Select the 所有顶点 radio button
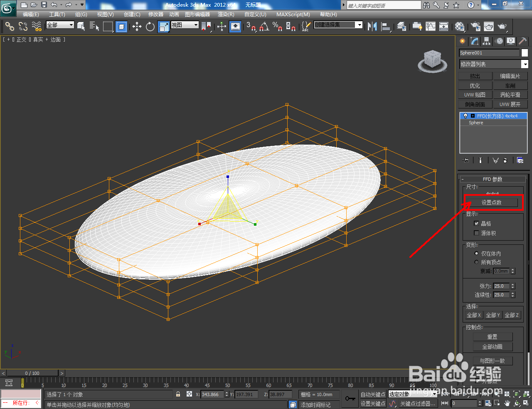The height and width of the screenshot is (409, 532). click(x=476, y=262)
